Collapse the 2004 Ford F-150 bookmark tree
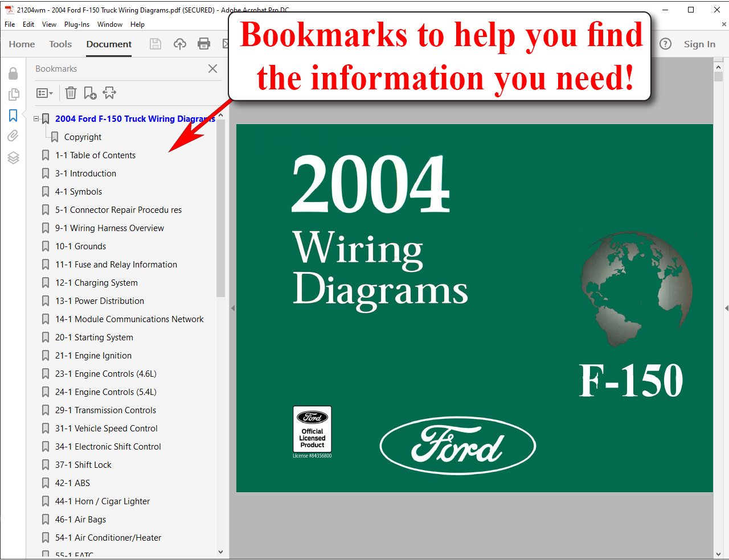729x560 pixels. [36, 119]
